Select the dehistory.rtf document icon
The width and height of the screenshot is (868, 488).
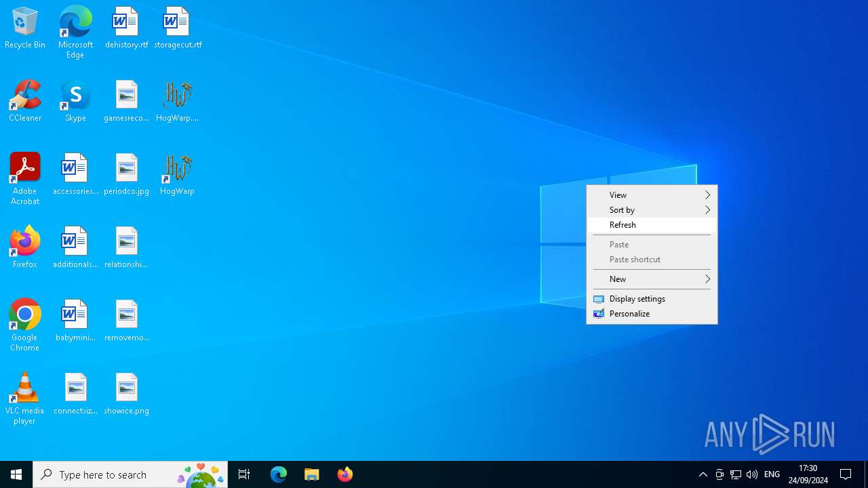point(126,28)
